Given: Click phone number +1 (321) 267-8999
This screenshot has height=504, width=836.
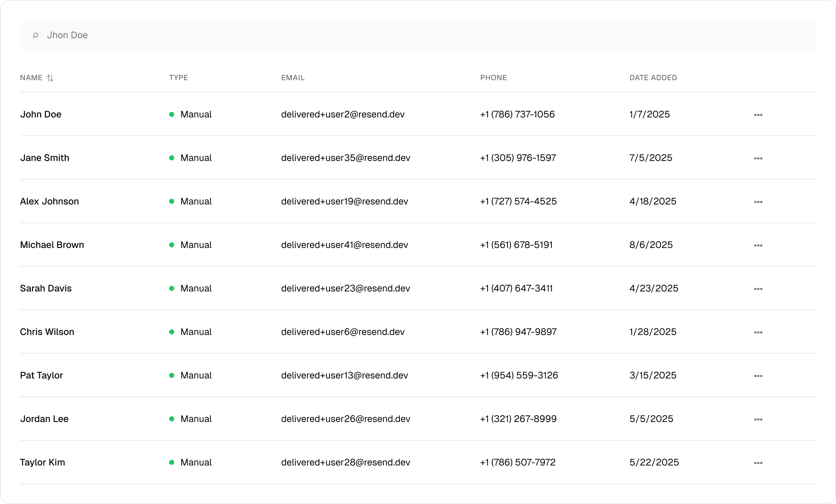Looking at the screenshot, I should coord(518,419).
